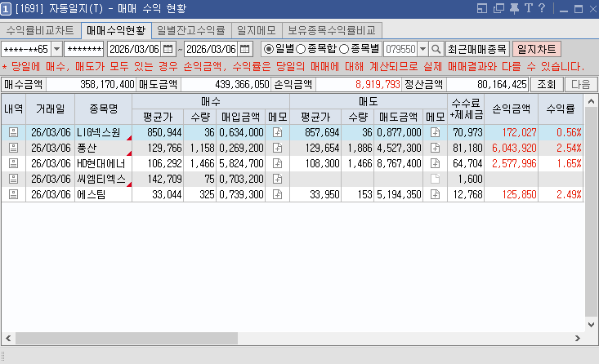Viewport: 599px width, 364px height.
Task: Click the window layout icon in title bar
Action: [482, 8]
